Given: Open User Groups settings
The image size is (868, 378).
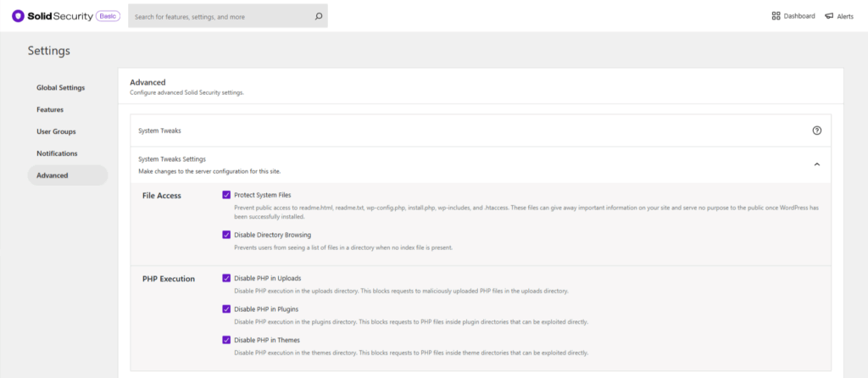Looking at the screenshot, I should [x=56, y=131].
